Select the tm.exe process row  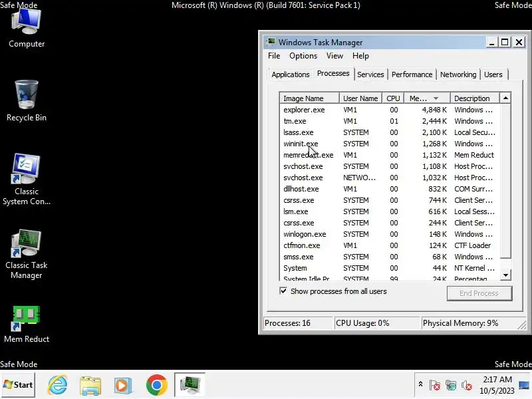point(390,121)
